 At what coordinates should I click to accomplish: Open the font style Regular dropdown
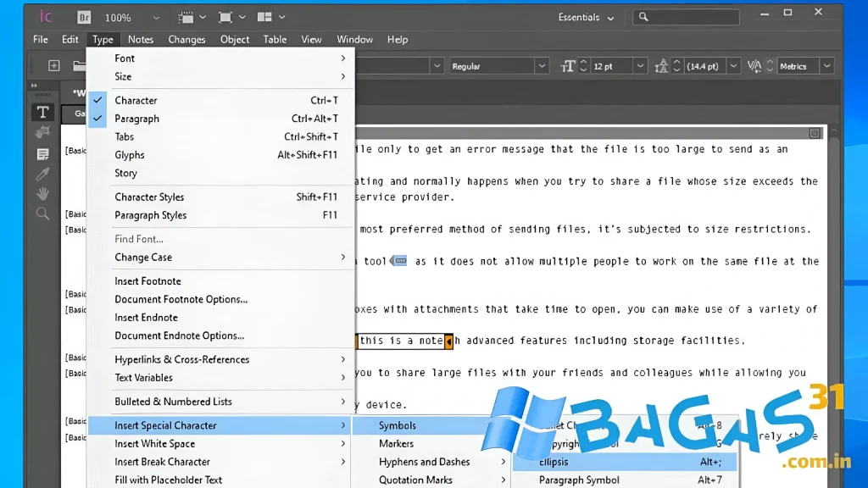[x=542, y=66]
